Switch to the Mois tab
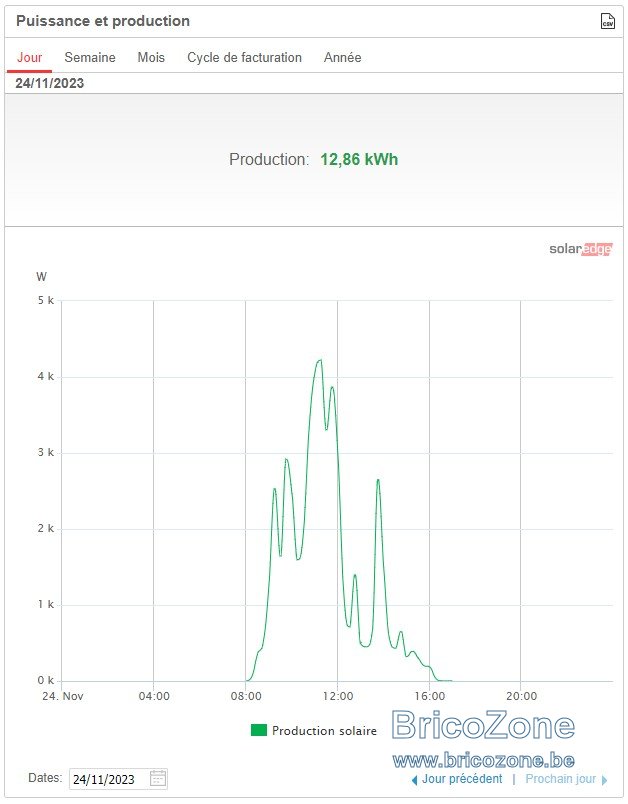Screen dimensions: 628x804 click(x=151, y=57)
